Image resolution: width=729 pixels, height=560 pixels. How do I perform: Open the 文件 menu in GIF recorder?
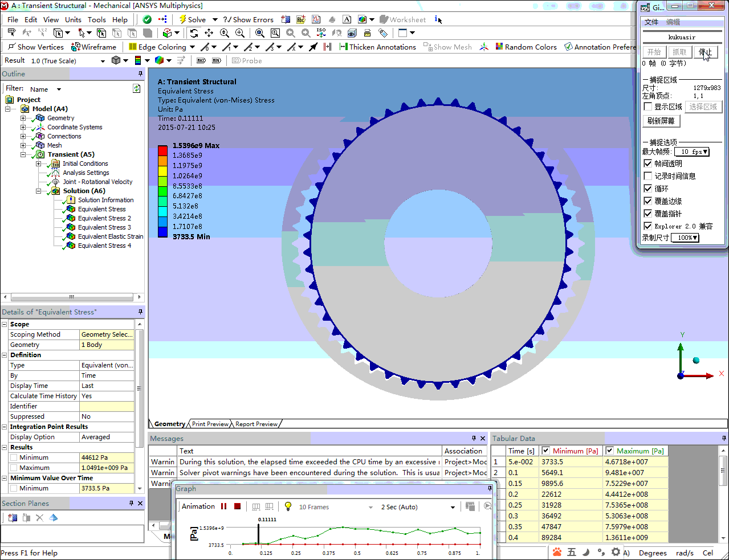coord(651,22)
